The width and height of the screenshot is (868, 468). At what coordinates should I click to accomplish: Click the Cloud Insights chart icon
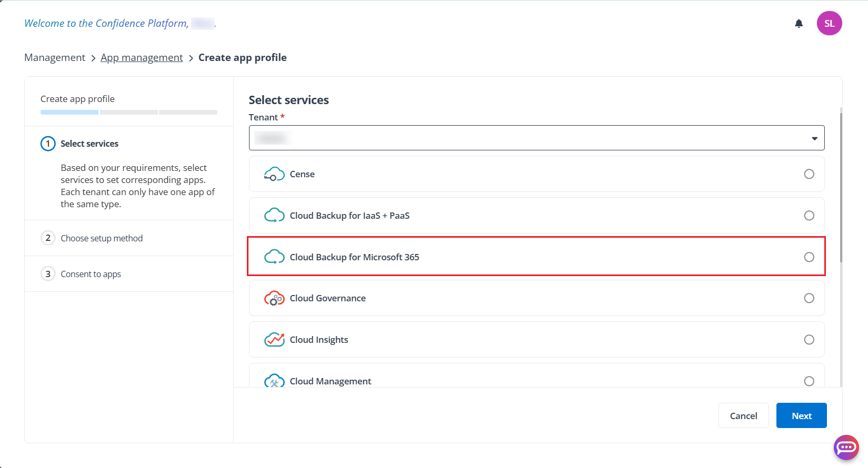coord(274,340)
